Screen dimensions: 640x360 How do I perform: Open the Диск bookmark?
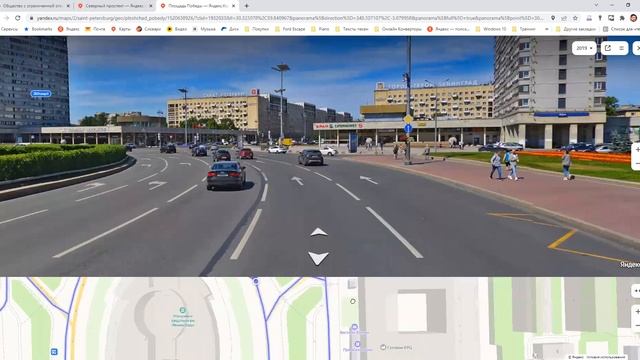click(230, 29)
